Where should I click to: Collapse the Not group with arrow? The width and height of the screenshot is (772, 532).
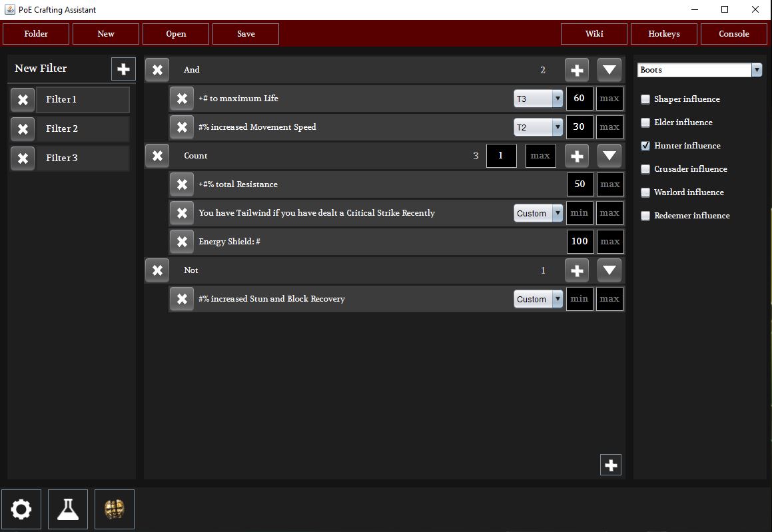[609, 270]
